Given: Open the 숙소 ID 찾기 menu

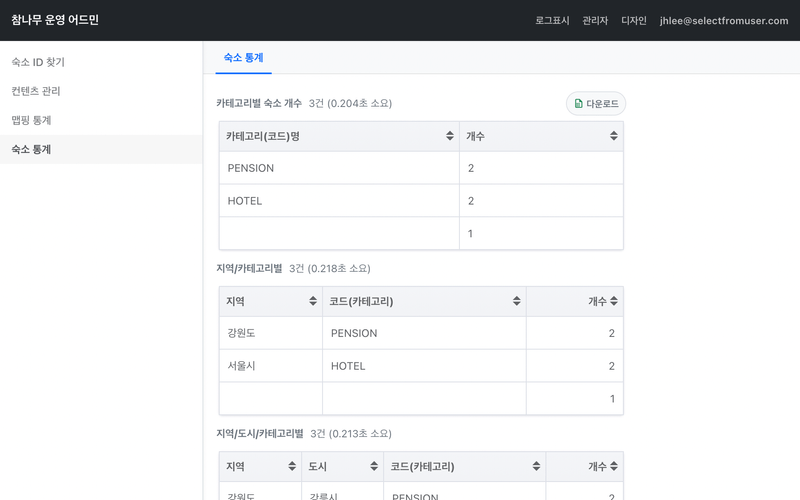Looking at the screenshot, I should (x=38, y=62).
